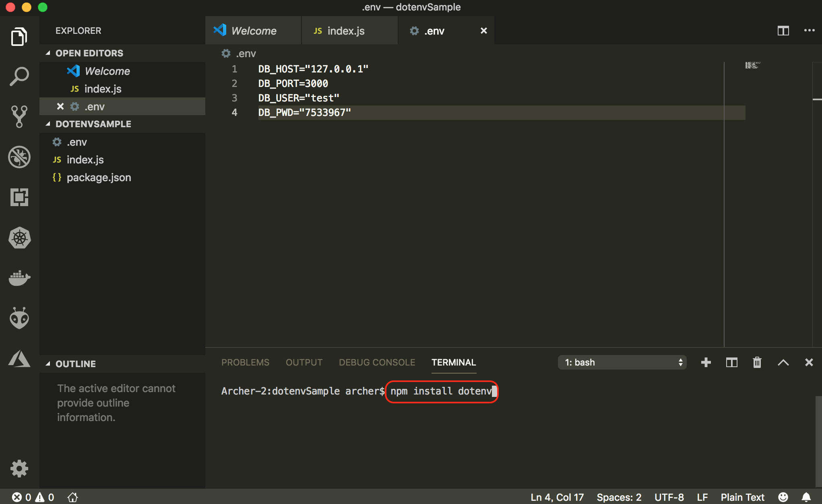Image resolution: width=822 pixels, height=504 pixels.
Task: Collapse the OPEN EDITORS section
Action: (48, 53)
